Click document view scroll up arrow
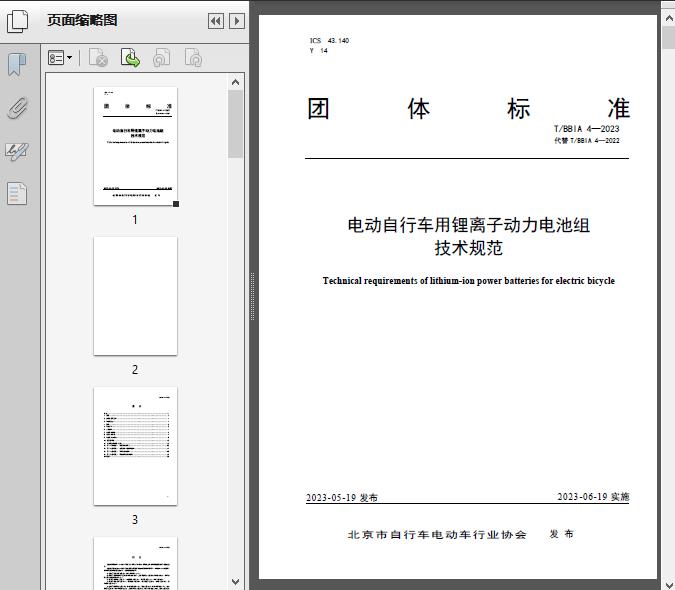This screenshot has width=675, height=590. click(669, 19)
